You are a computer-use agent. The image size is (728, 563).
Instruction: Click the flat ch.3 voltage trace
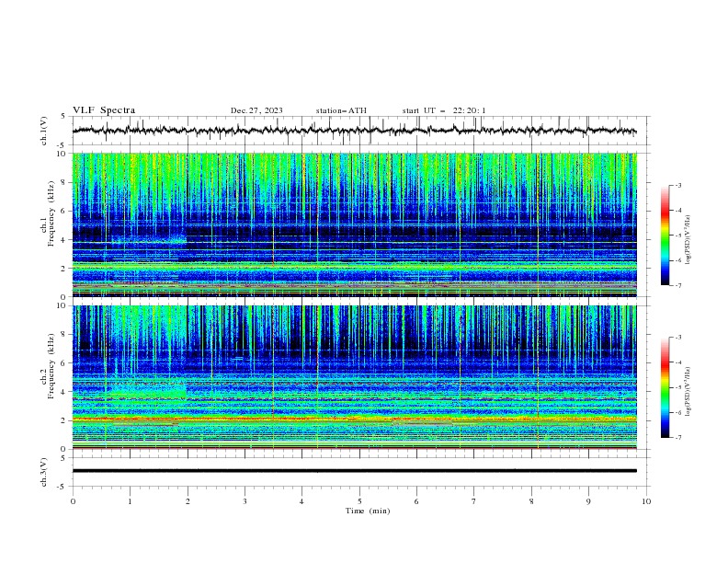[x=354, y=471]
